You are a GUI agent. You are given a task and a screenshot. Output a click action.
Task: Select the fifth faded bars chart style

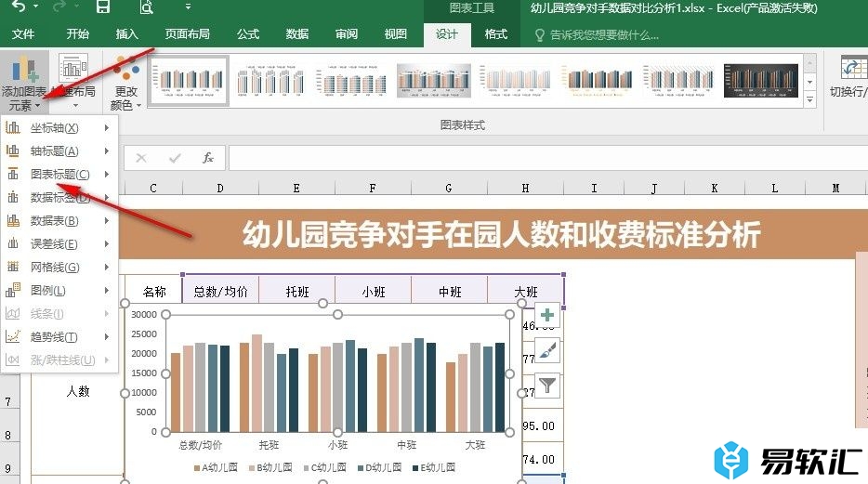coord(515,80)
